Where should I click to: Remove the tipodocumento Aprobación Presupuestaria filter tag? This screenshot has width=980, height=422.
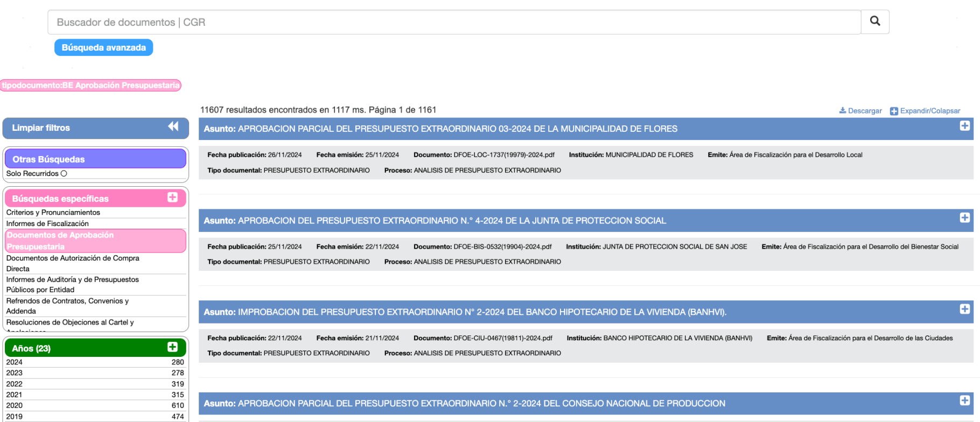[x=90, y=85]
